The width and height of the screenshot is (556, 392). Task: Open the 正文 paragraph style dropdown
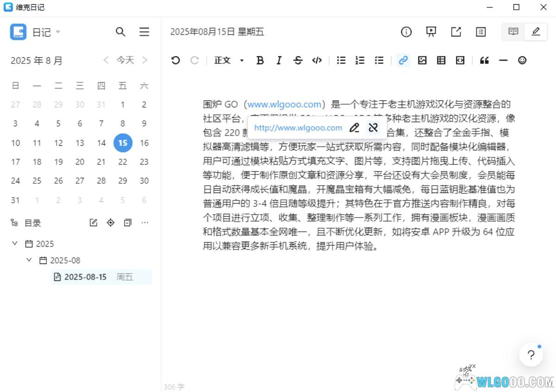coord(229,60)
